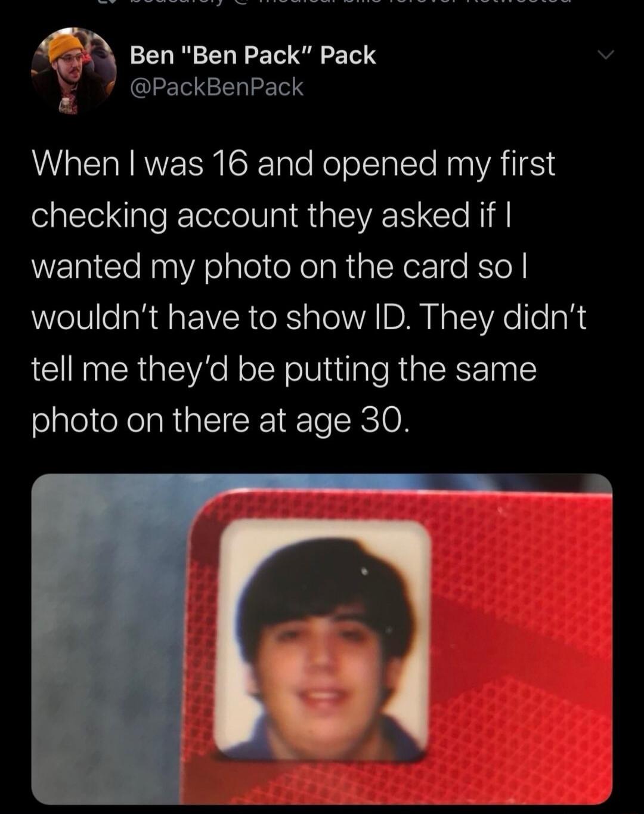This screenshot has width=644, height=814.
Task: View the attached bank card photo
Action: (x=322, y=639)
